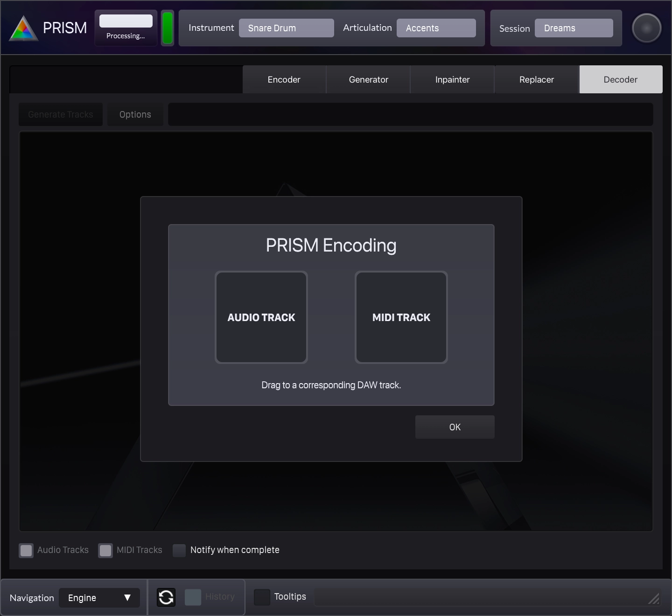The height and width of the screenshot is (616, 672).
Task: Open the Session Dreams selector
Action: click(x=574, y=28)
